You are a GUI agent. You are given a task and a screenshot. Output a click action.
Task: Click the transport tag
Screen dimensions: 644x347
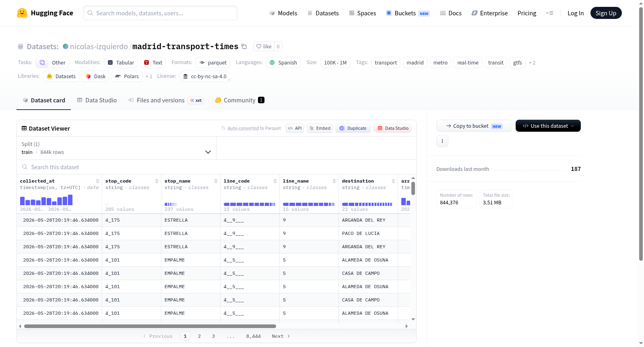(x=386, y=62)
